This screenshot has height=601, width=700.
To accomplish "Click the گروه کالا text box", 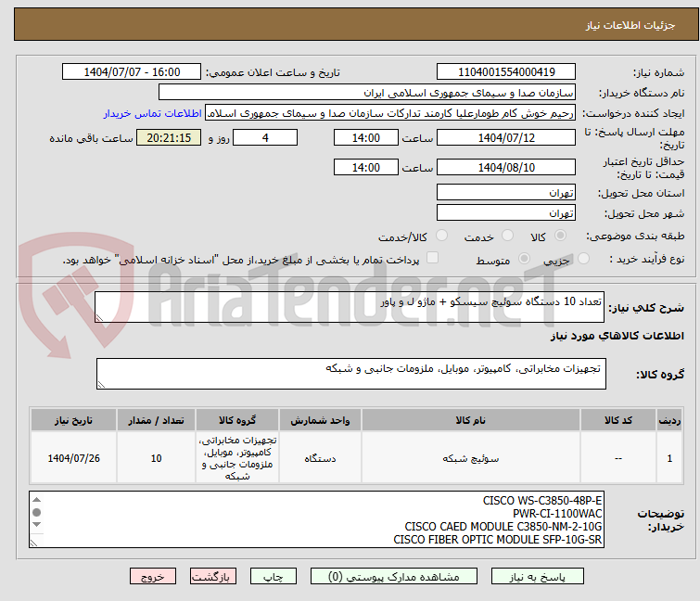I will (x=351, y=374).
